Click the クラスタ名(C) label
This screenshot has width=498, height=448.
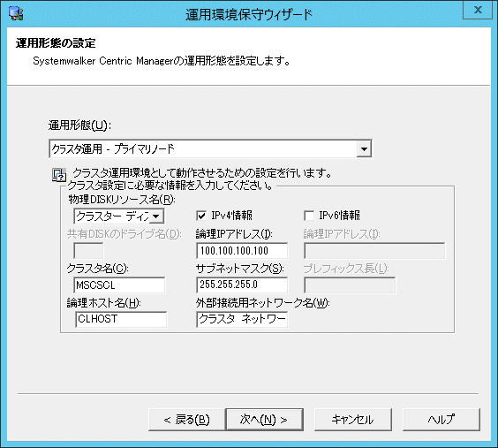click(x=97, y=269)
